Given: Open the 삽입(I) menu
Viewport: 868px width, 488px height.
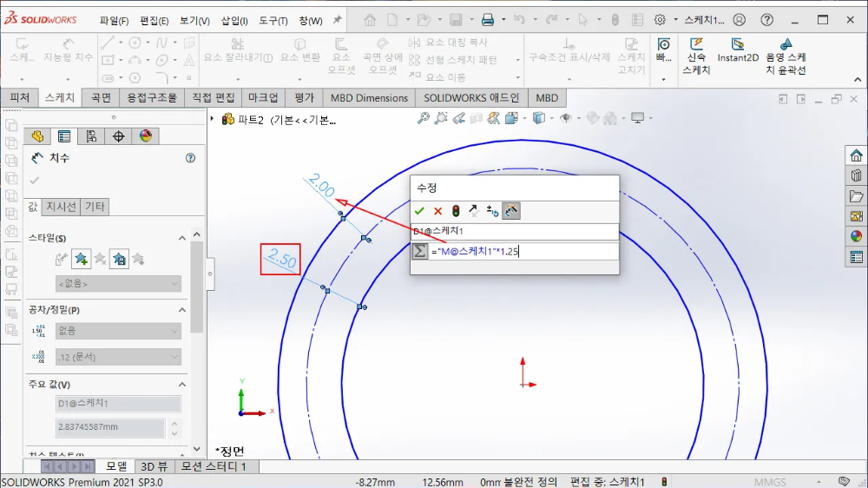Looking at the screenshot, I should (234, 21).
